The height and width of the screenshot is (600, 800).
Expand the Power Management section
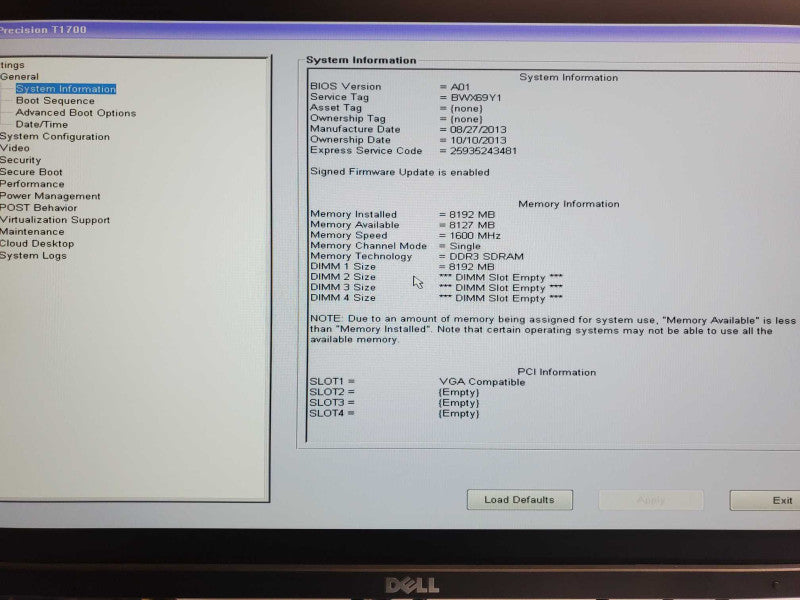click(50, 196)
